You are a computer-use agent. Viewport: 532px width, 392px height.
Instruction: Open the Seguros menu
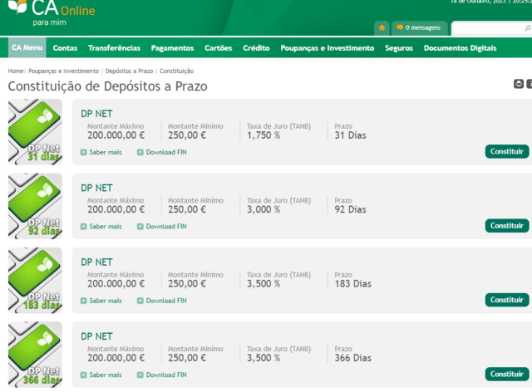(x=399, y=48)
